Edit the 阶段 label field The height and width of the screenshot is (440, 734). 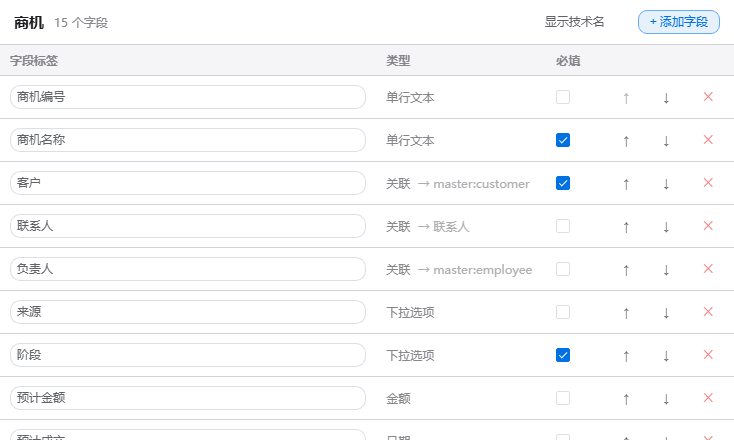coord(188,355)
